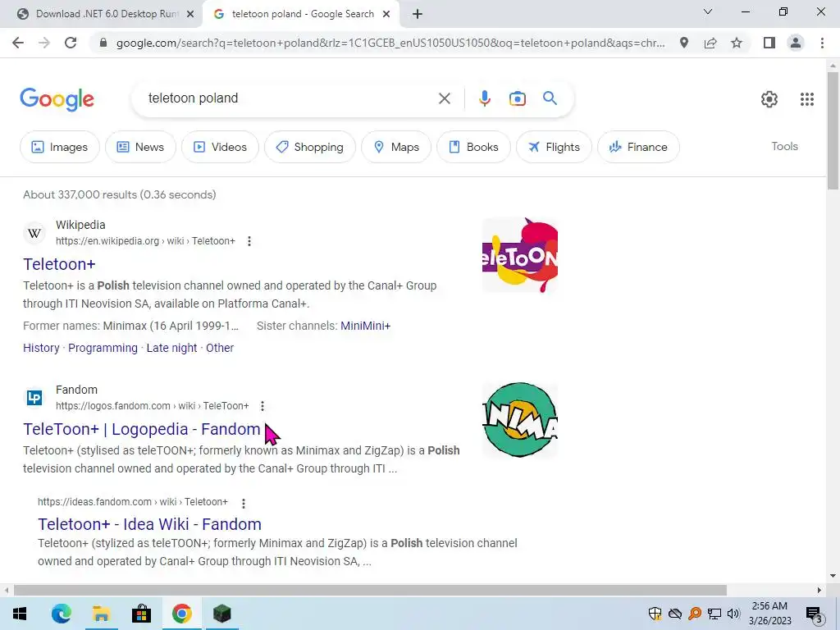This screenshot has width=840, height=630.
Task: Open the Other sitelink
Action: pos(220,348)
